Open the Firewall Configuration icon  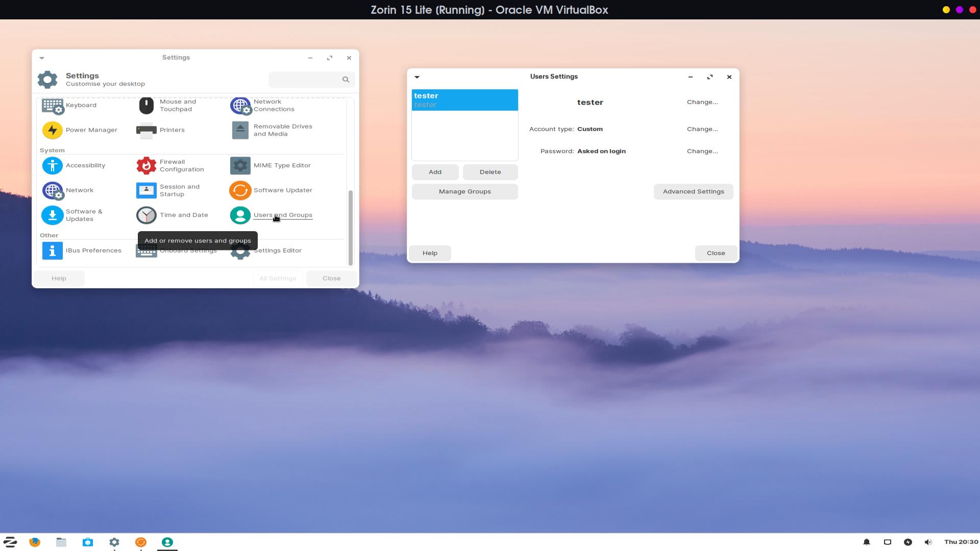pos(146,165)
